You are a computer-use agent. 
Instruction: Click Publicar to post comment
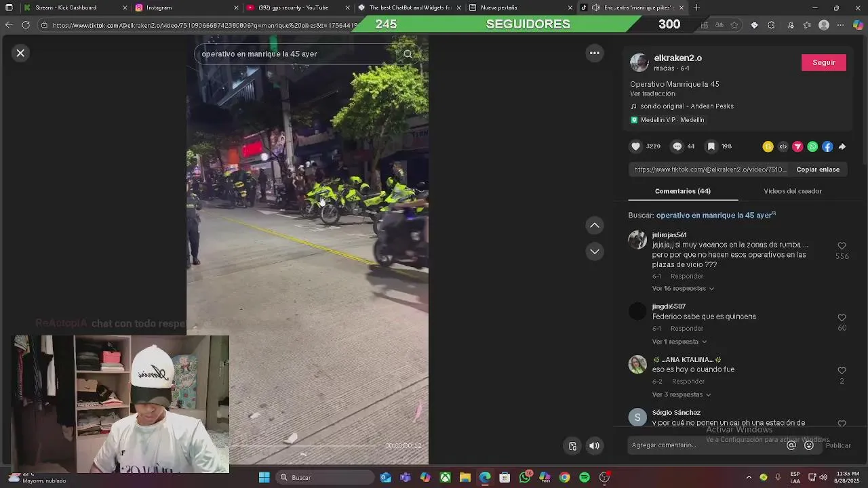(x=838, y=445)
